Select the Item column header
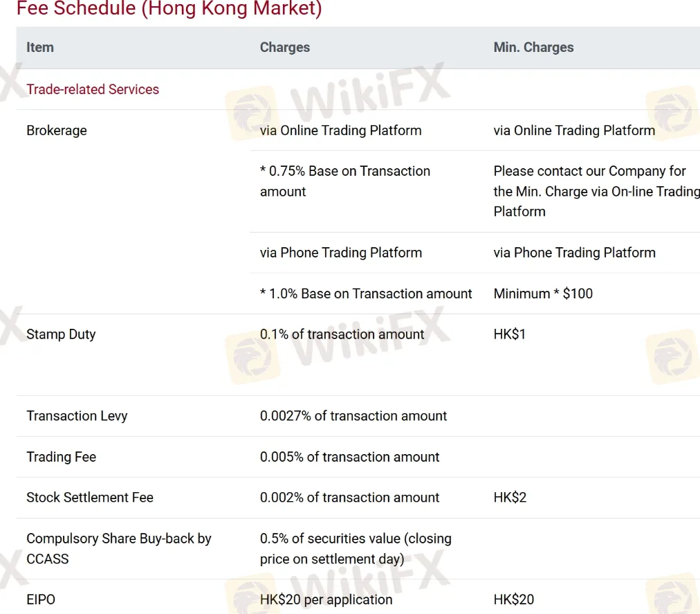The width and height of the screenshot is (700, 614). (x=40, y=47)
